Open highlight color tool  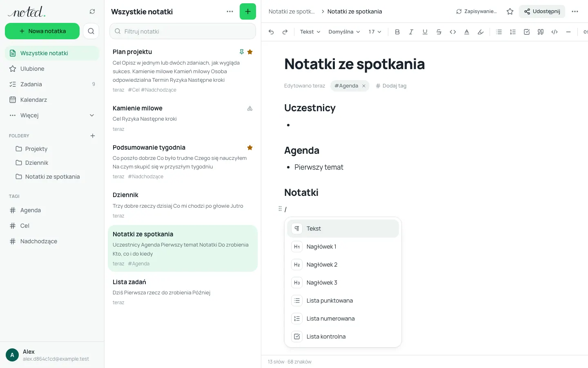point(481,32)
